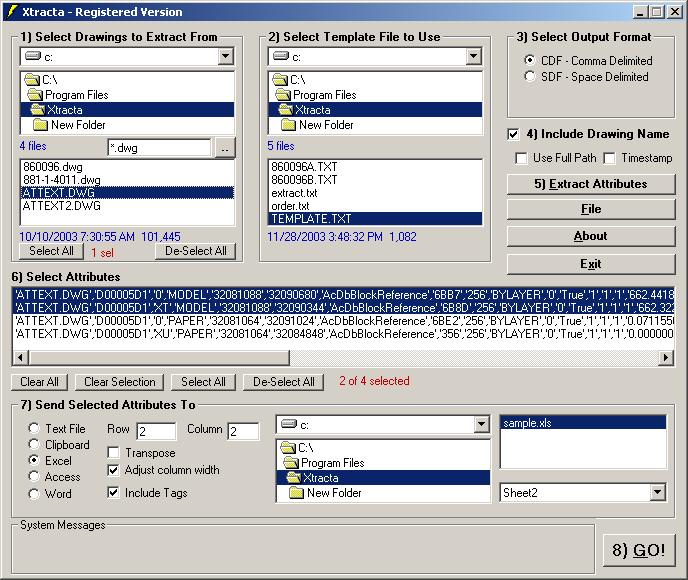688x580 pixels.
Task: Select 860096B.TXT template file
Action: [x=375, y=180]
